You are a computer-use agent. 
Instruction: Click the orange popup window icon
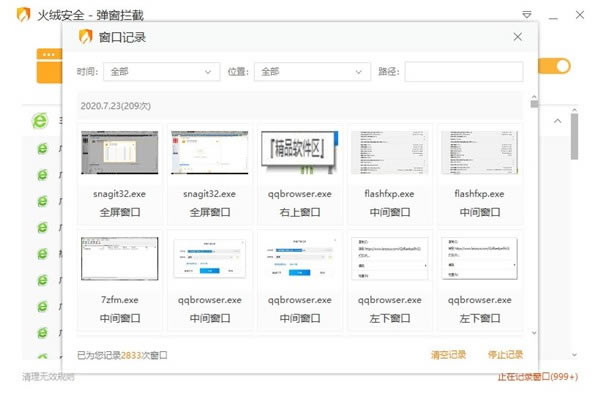tap(49, 66)
